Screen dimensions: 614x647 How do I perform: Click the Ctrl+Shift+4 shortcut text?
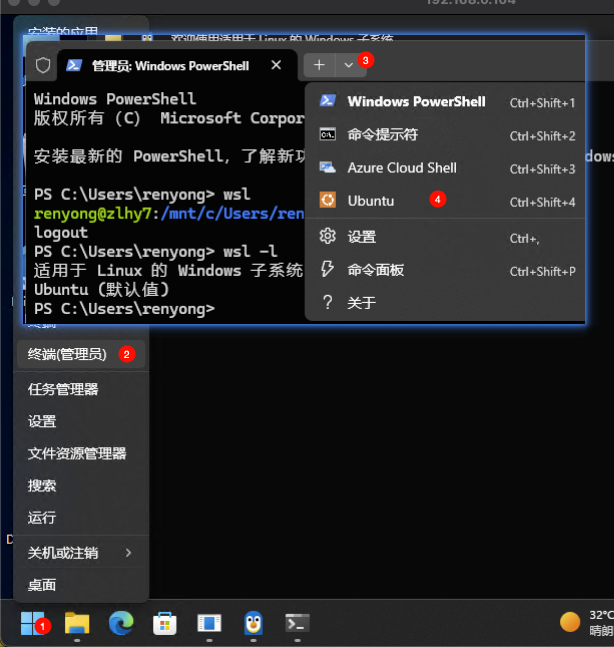click(542, 202)
